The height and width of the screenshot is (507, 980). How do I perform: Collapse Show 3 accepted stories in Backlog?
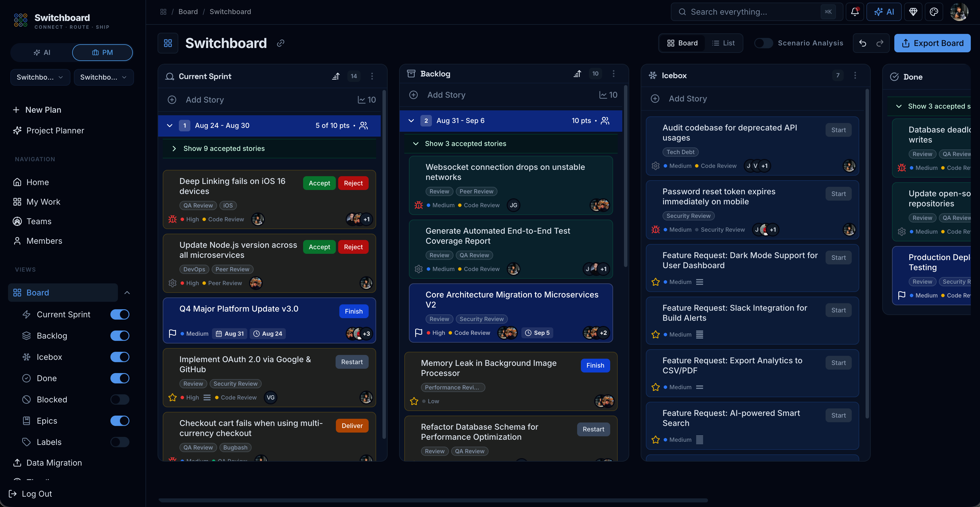pyautogui.click(x=511, y=144)
